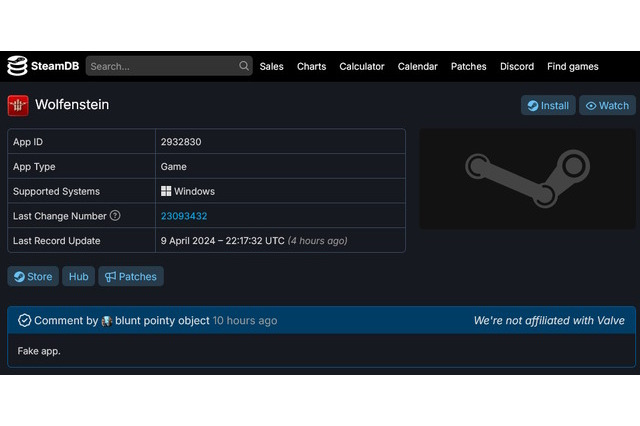Click the Windows supported system text
This screenshot has height=426, width=640.
click(194, 191)
